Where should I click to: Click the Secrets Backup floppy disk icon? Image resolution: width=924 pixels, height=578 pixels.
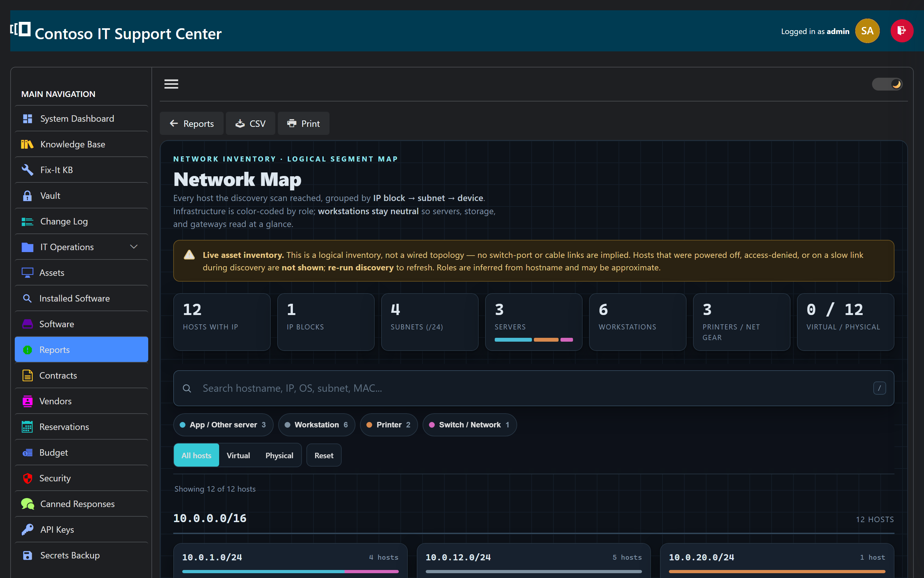pos(28,556)
